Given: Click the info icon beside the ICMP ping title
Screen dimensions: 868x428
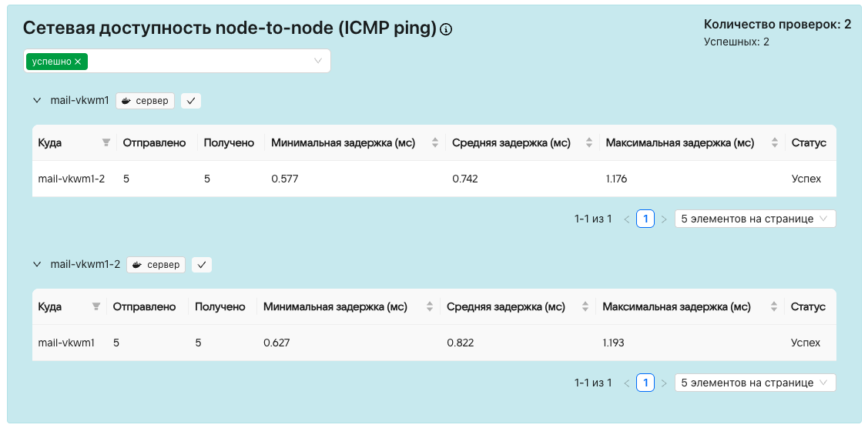Looking at the screenshot, I should click(x=446, y=30).
